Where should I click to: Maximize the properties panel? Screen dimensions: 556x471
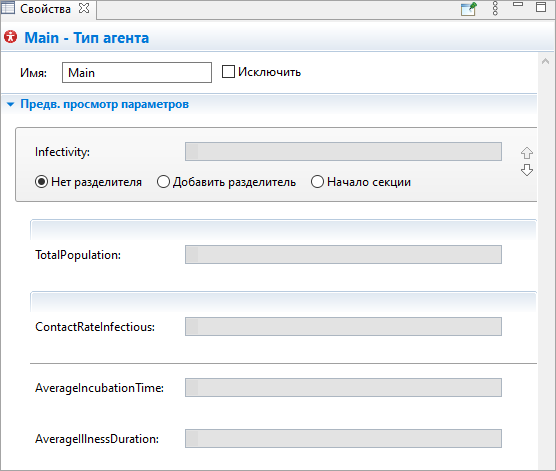pos(541,7)
